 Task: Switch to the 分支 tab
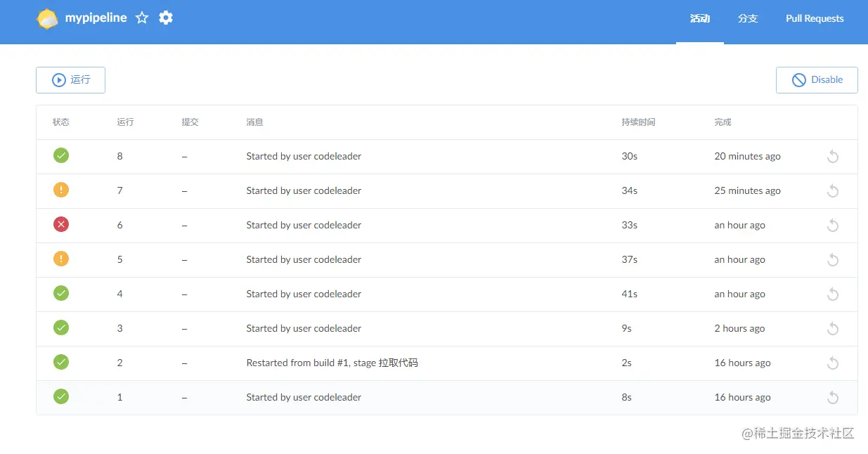[x=748, y=19]
